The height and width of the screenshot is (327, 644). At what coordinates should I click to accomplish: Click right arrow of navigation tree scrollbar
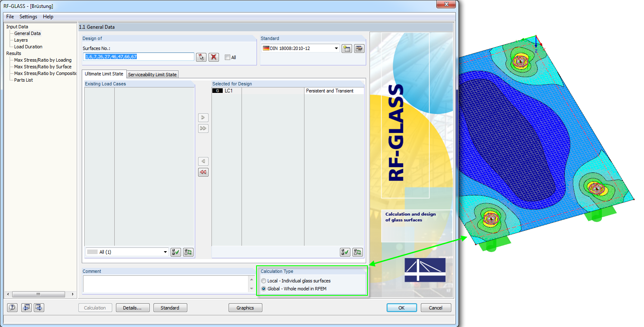tap(73, 294)
